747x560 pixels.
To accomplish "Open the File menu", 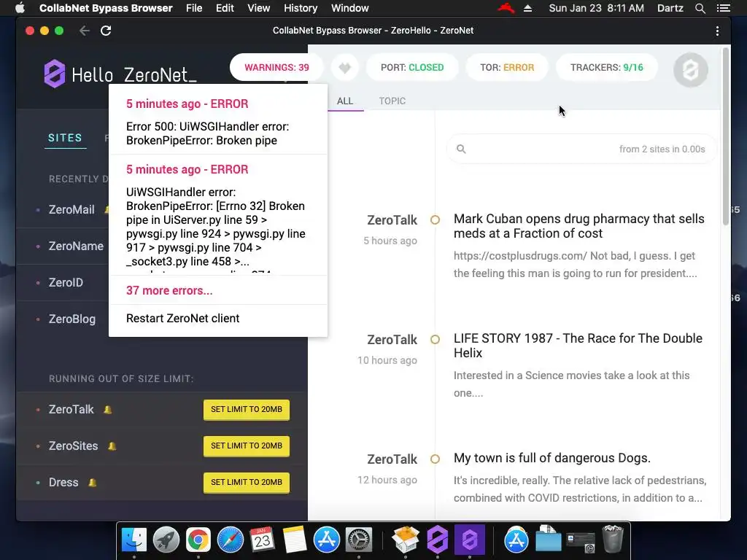I will click(x=194, y=8).
